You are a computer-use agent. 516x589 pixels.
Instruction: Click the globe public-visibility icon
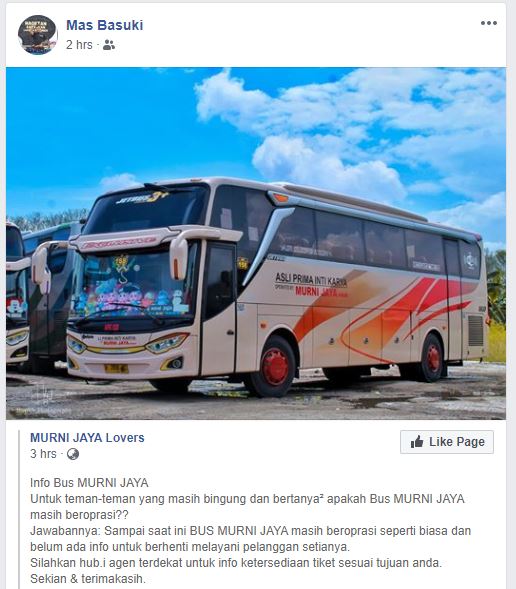pos(73,454)
